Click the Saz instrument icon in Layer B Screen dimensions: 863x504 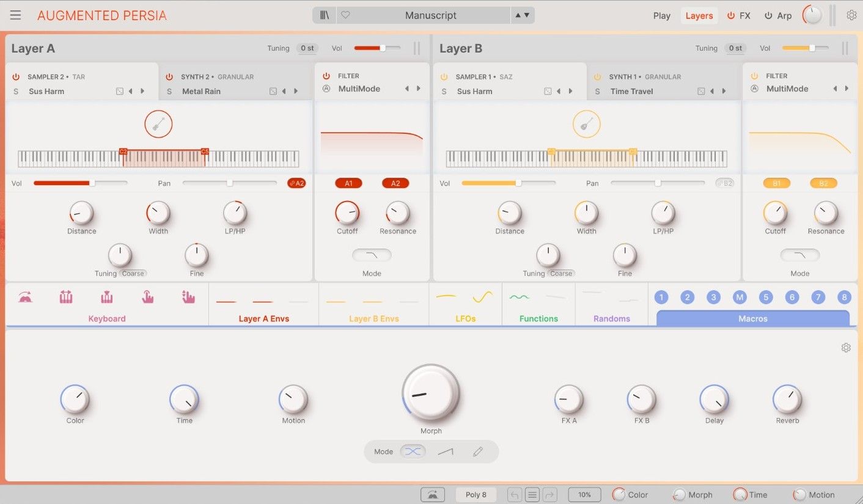coord(586,123)
